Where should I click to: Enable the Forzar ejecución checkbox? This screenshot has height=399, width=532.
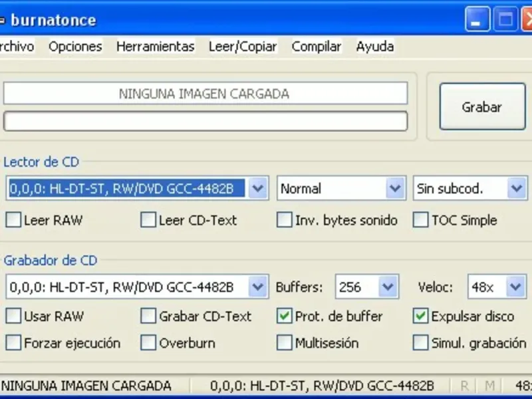coord(13,343)
